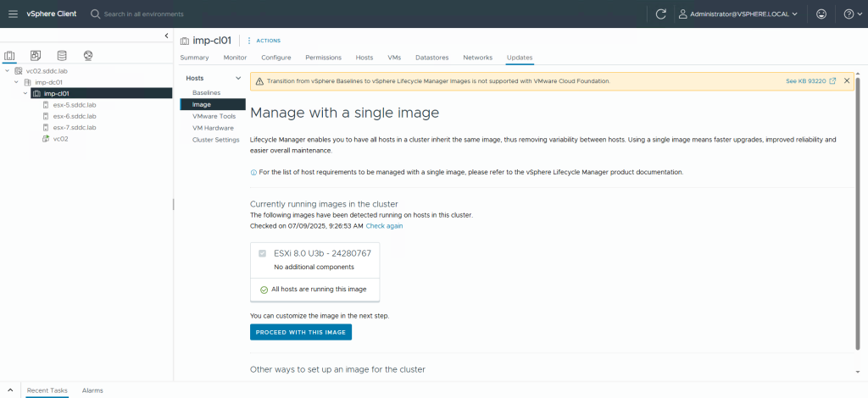The height and width of the screenshot is (398, 868).
Task: Collapse the imp-dc01 datacenter node
Action: 16,82
